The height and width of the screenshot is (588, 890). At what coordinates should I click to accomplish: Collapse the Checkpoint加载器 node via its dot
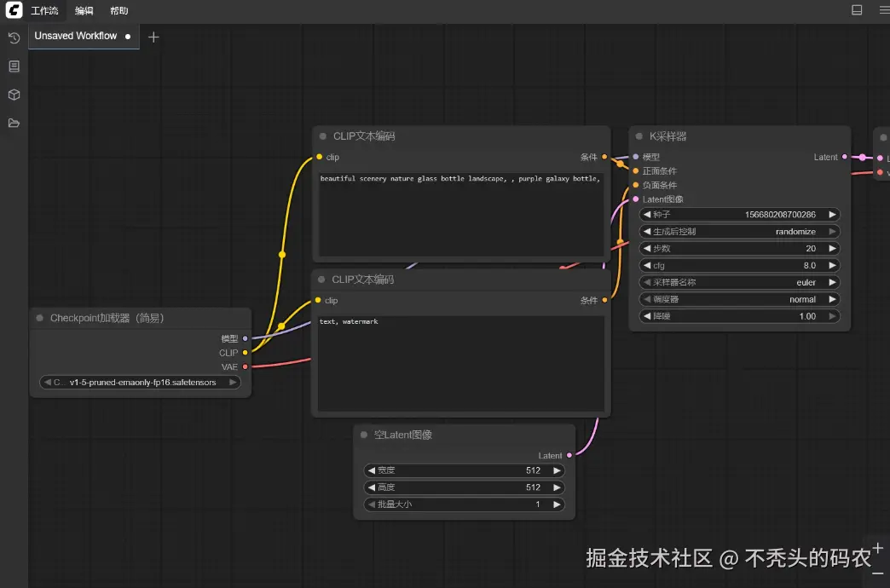pos(40,318)
